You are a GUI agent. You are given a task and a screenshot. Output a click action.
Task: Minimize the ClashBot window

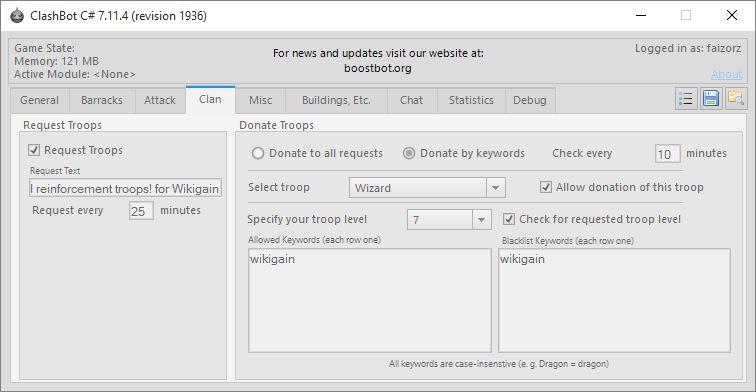point(641,15)
